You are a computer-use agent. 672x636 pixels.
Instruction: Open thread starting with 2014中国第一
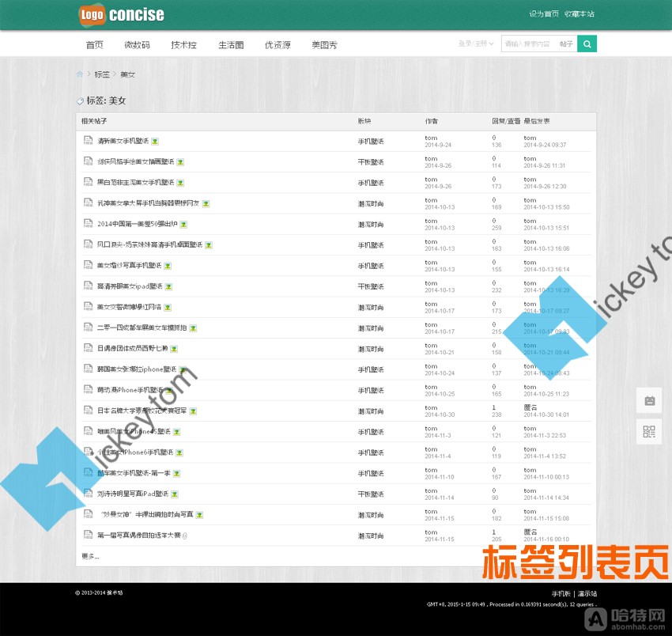click(x=137, y=224)
